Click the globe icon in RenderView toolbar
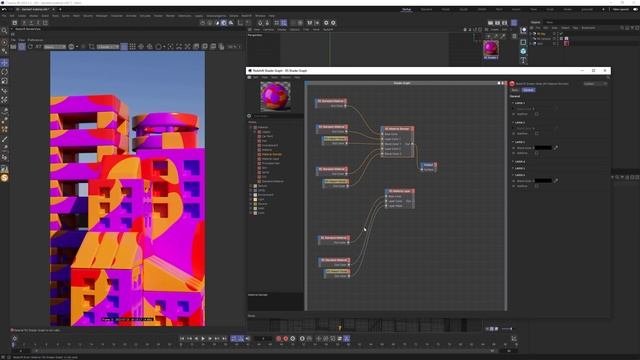This screenshot has height=360, width=640. 71,47
